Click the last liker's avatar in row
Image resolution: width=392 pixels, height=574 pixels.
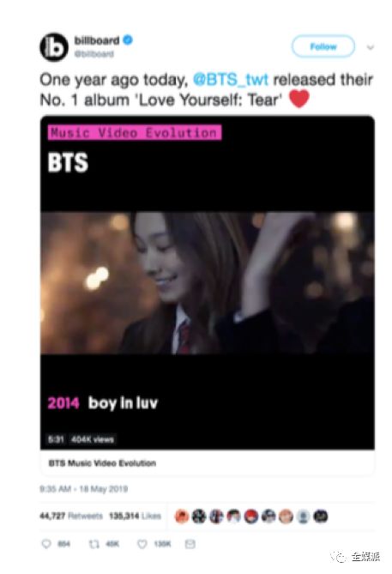pyautogui.click(x=321, y=517)
